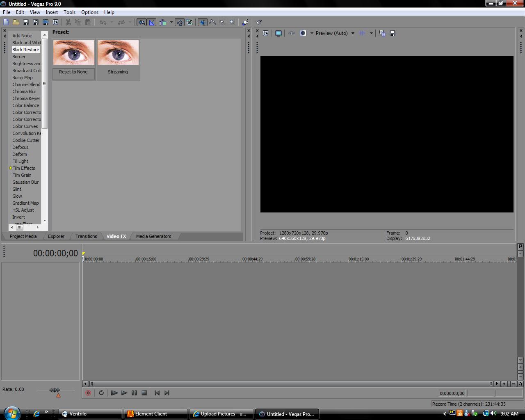Switch to the Project Media tab
Viewport: 525px width, 420px height.
pos(23,236)
